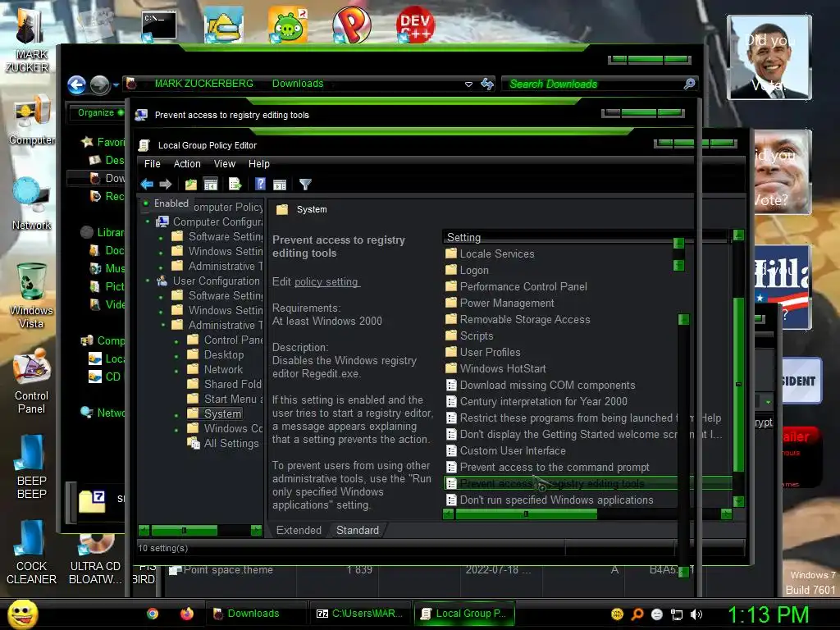Click the C:\Users\MAR taskbar button
Image resolution: width=840 pixels, height=630 pixels.
[x=360, y=614]
